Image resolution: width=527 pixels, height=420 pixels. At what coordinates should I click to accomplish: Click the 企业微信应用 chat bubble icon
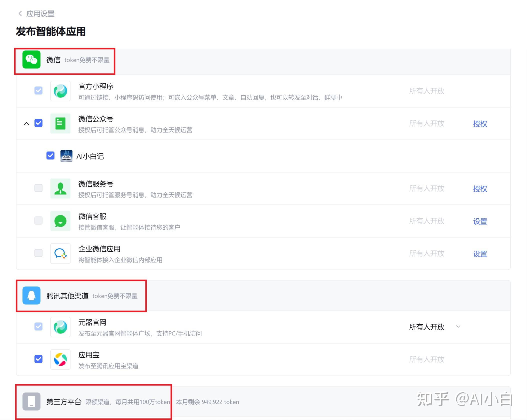(60, 253)
